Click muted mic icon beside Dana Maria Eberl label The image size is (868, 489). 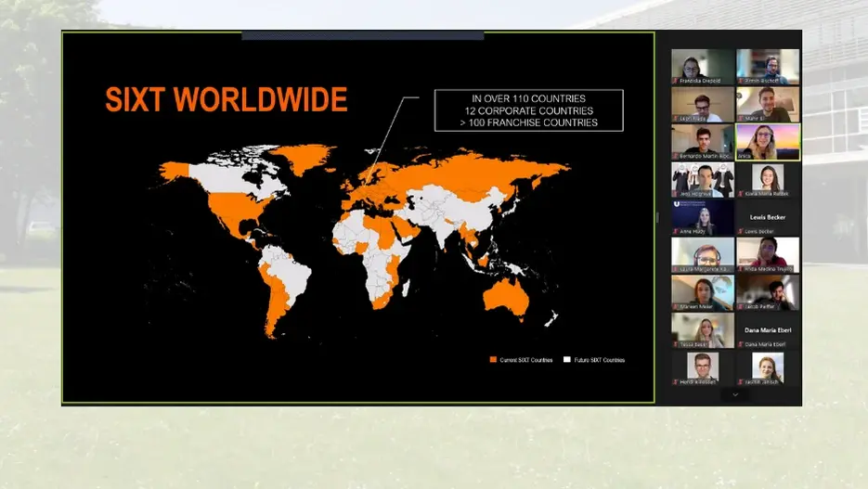(740, 344)
